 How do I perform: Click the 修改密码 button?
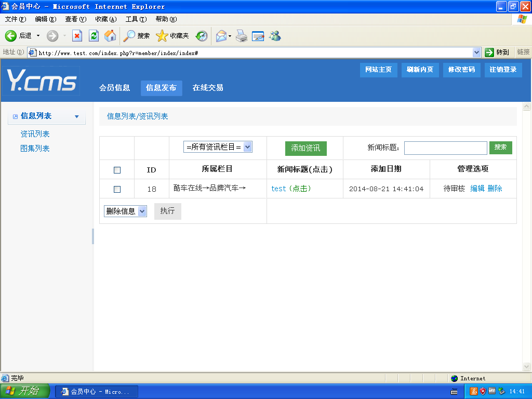click(462, 70)
